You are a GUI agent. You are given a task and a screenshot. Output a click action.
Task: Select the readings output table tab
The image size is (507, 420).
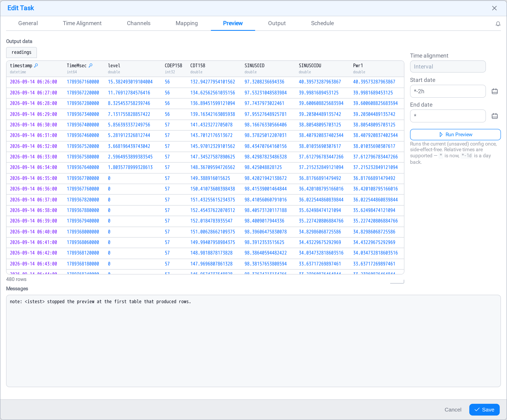click(21, 52)
